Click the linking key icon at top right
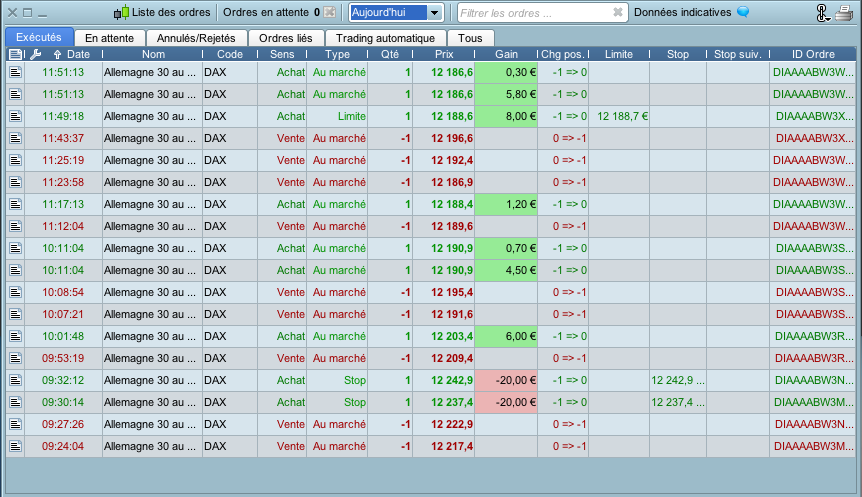Screen dimensions: 862x497 (822, 13)
